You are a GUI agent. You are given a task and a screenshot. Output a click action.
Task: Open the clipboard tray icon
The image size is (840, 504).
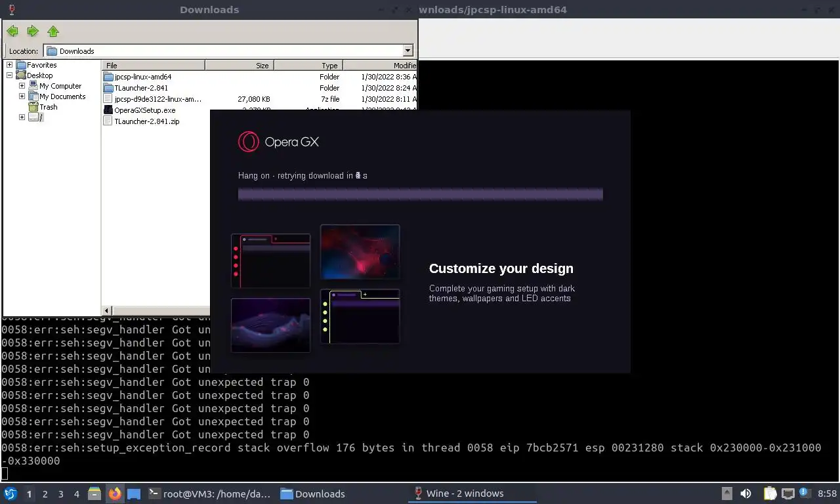point(770,493)
